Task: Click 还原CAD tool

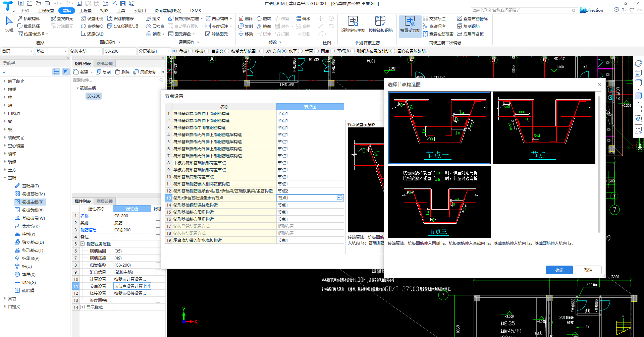Action: (x=92, y=34)
